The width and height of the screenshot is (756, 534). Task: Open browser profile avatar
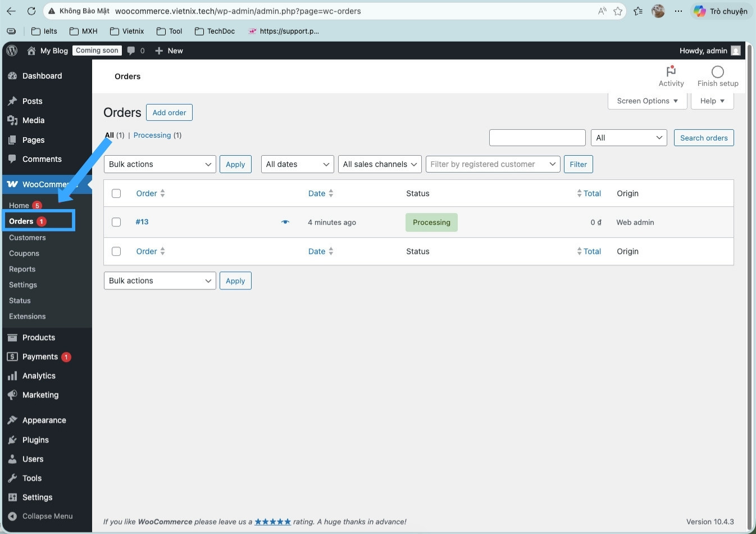(658, 11)
